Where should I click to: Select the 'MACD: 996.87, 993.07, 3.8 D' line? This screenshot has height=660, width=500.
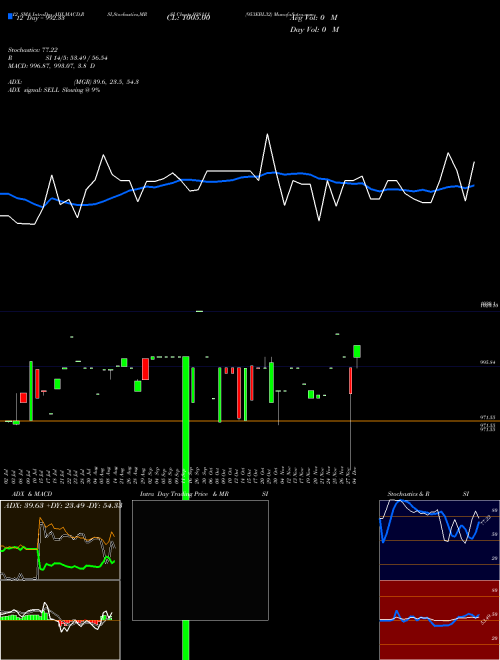click(x=51, y=66)
